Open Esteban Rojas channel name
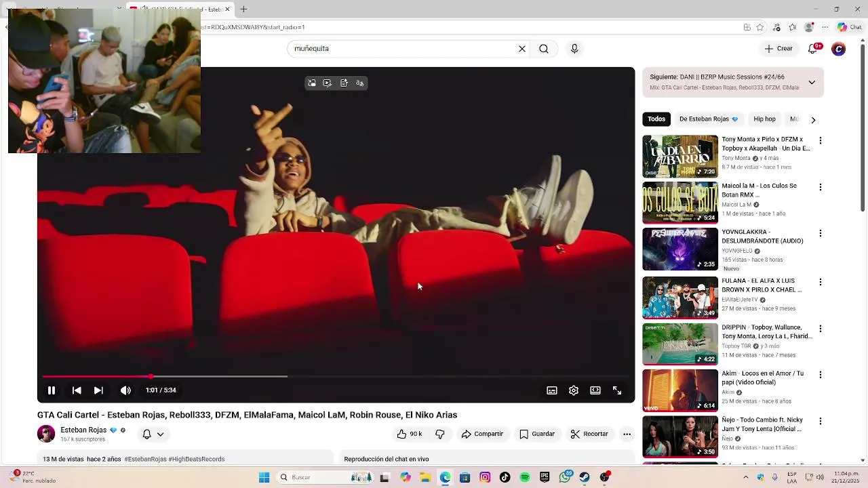The image size is (868, 488). click(x=83, y=430)
